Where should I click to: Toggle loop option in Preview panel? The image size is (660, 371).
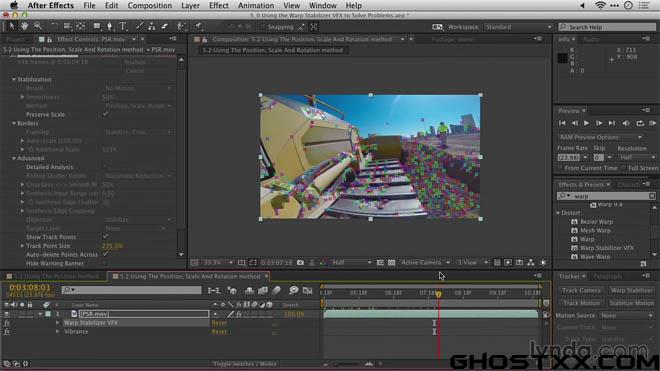coord(640,123)
